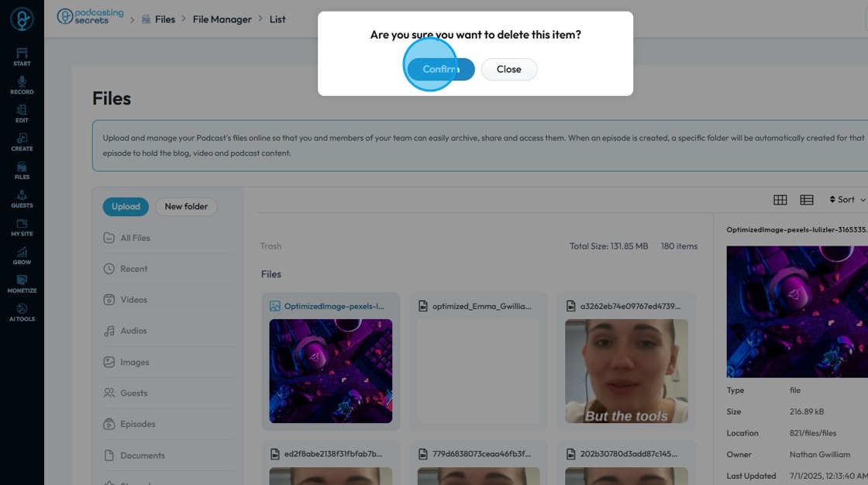Open the CREATE section in sidebar
This screenshot has height=485, width=868.
click(x=22, y=143)
